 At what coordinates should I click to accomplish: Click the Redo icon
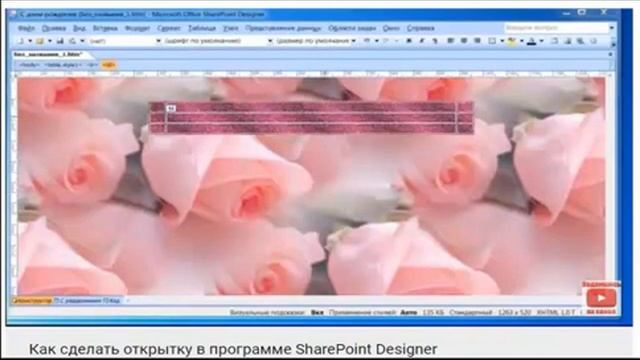click(386, 41)
